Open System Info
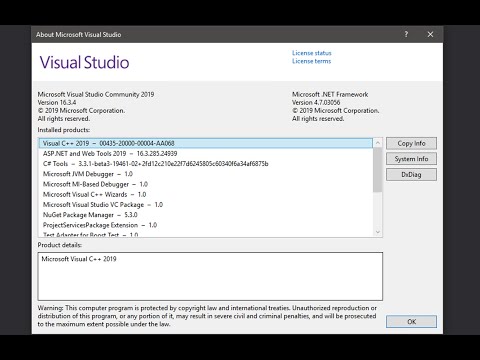The width and height of the screenshot is (480, 360). tap(411, 159)
